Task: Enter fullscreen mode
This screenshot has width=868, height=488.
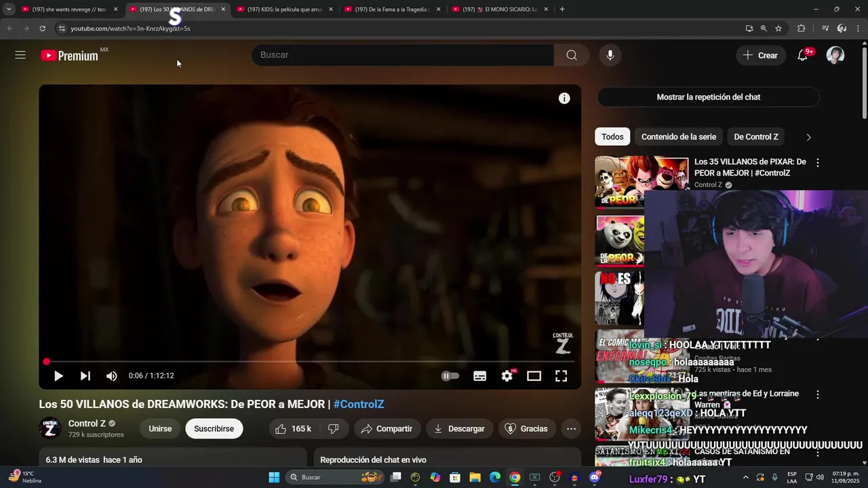Action: [x=561, y=375]
